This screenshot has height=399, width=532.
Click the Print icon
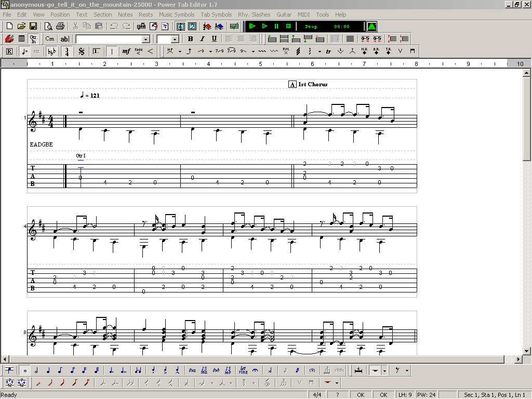pos(60,26)
